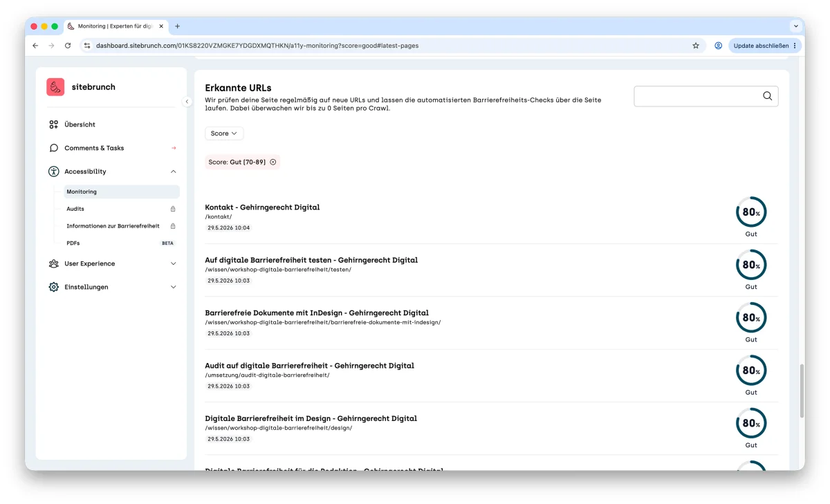Click the /wissen/workshop-digitale-barrierefreiheit/testen/ path
This screenshot has height=504, width=830.
coord(278,270)
